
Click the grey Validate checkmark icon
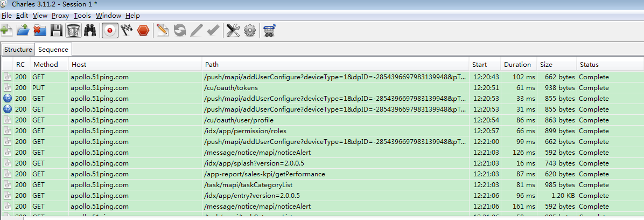213,31
